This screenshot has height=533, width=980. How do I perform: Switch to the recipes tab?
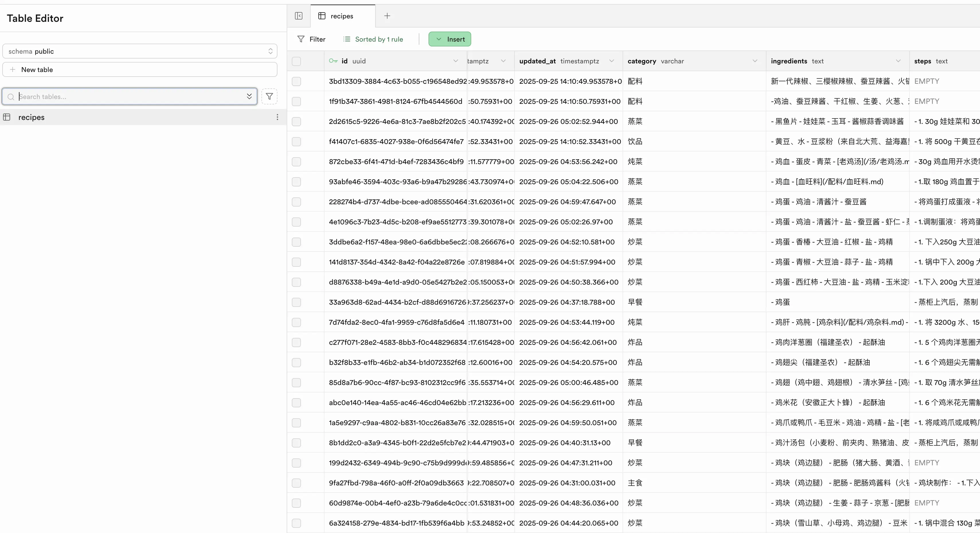[x=342, y=16]
